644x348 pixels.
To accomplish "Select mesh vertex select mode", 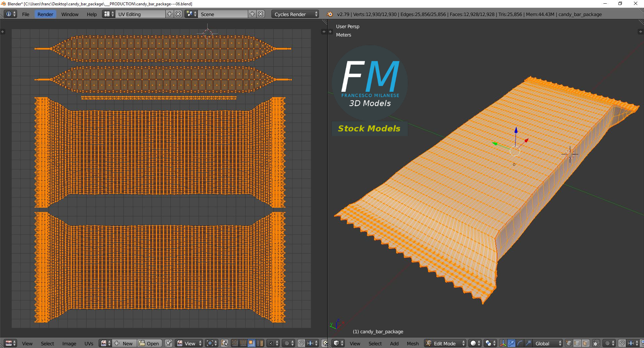I will [569, 343].
